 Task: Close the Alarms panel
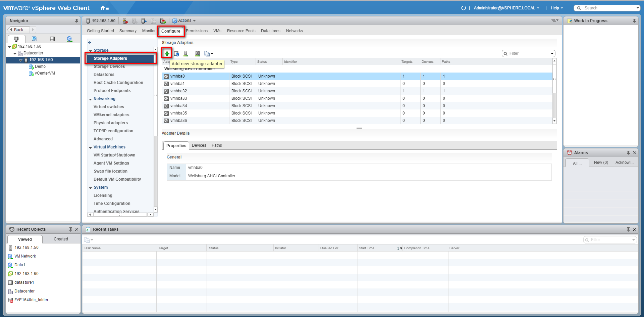635,153
